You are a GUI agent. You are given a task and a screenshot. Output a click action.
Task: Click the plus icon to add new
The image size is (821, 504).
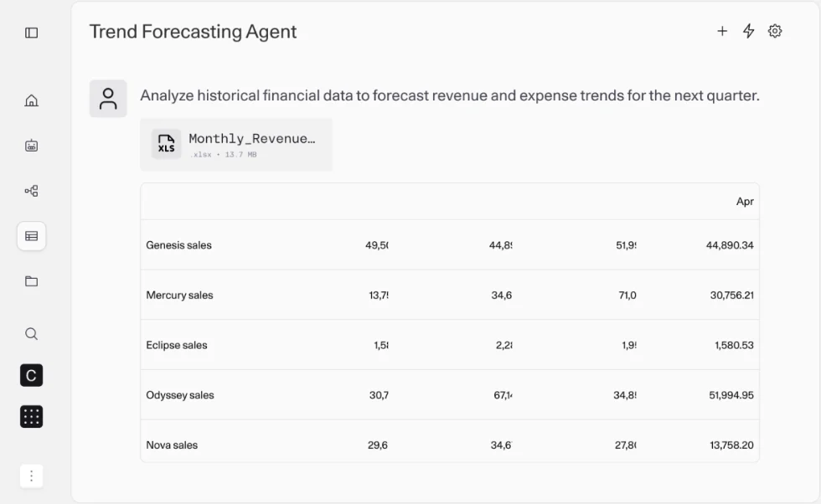point(722,32)
